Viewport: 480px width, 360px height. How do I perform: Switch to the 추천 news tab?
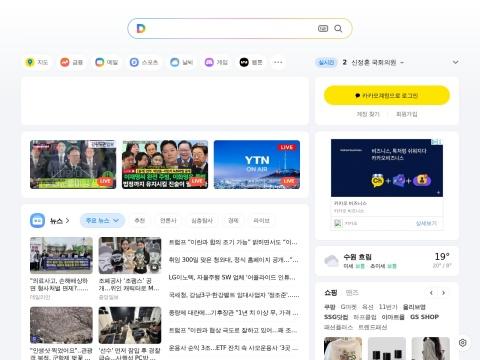139,221
